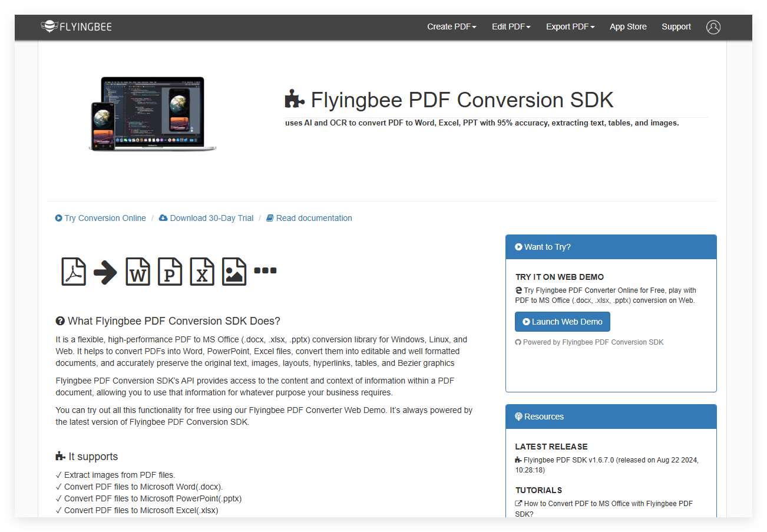This screenshot has height=532, width=767.
Task: Expand the Edit PDF dropdown menu
Action: click(511, 27)
